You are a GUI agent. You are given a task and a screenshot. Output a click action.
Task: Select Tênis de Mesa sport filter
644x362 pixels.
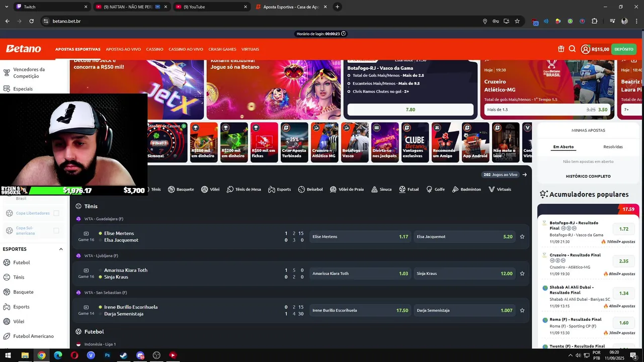pos(244,190)
